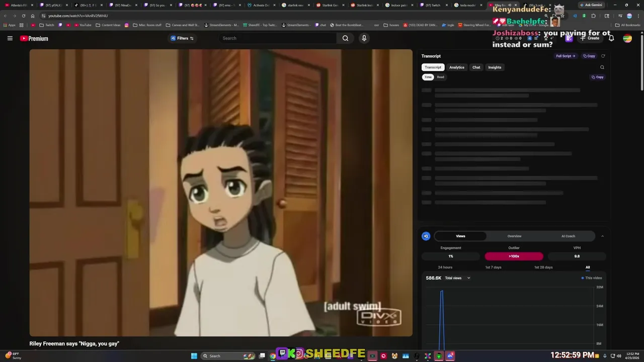Select the 1st 7 days range

pyautogui.click(x=493, y=267)
